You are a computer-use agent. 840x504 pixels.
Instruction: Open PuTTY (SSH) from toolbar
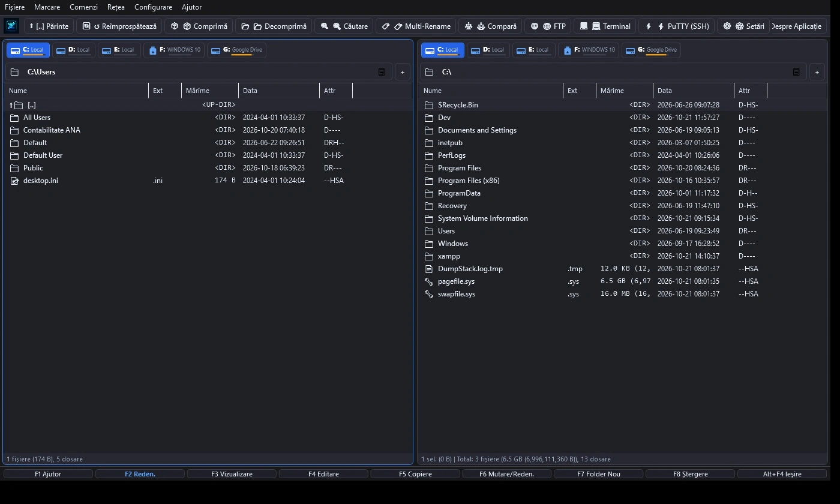pyautogui.click(x=677, y=26)
